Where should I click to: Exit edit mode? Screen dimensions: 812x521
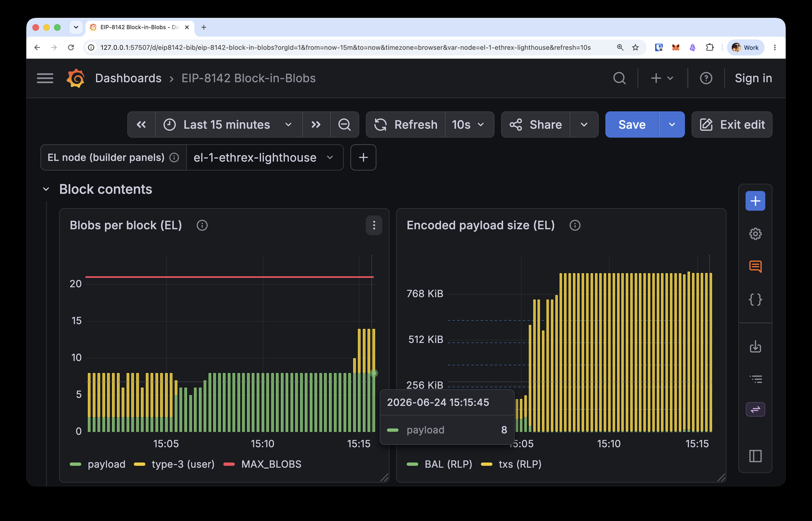click(732, 124)
